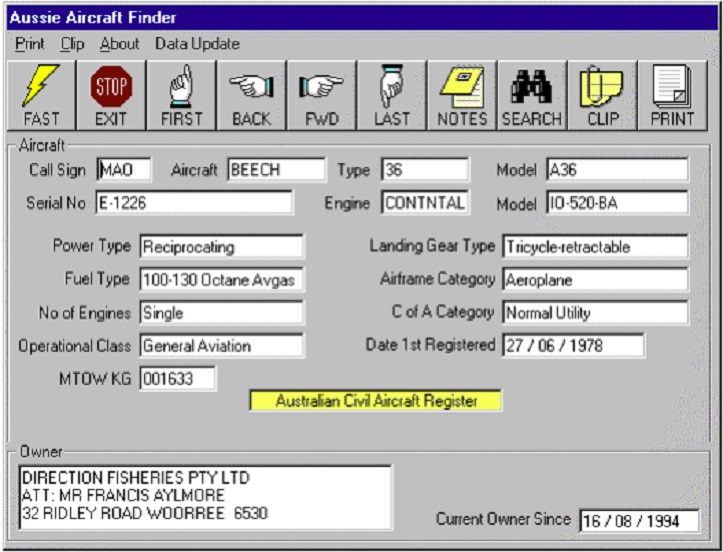
Task: Click the FAST lightning bolt icon
Action: pyautogui.click(x=41, y=97)
